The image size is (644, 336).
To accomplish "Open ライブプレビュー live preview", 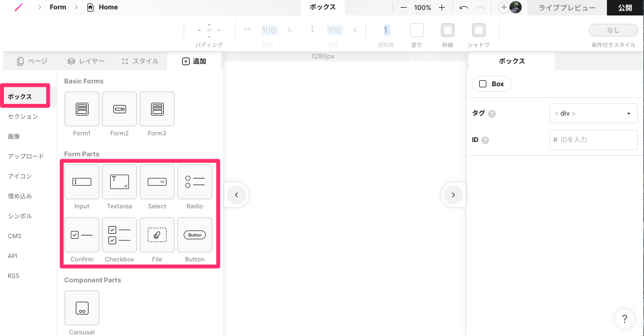I will click(x=567, y=8).
